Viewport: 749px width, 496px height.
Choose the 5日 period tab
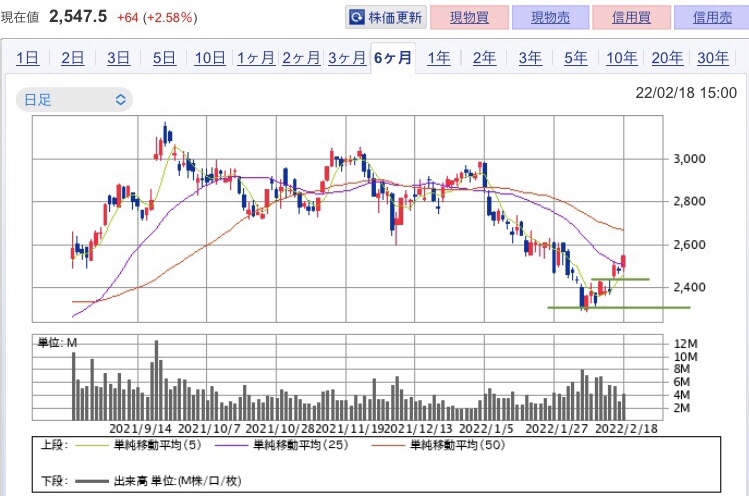pos(164,58)
